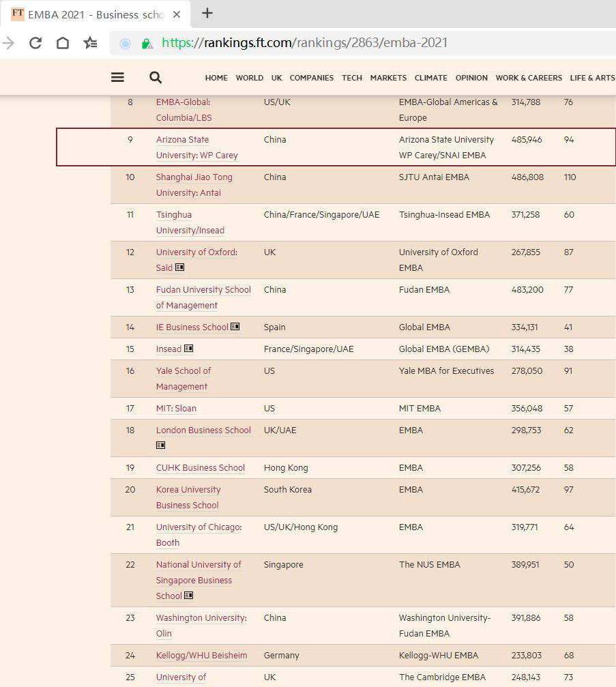Open a new tab with the plus icon
The width and height of the screenshot is (616, 687).
pyautogui.click(x=207, y=13)
